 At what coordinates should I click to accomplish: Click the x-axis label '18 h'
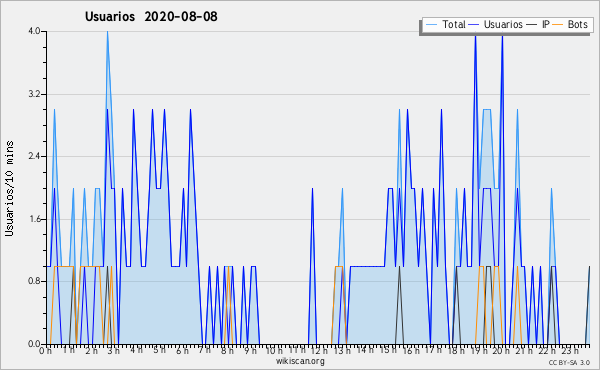[456, 351]
